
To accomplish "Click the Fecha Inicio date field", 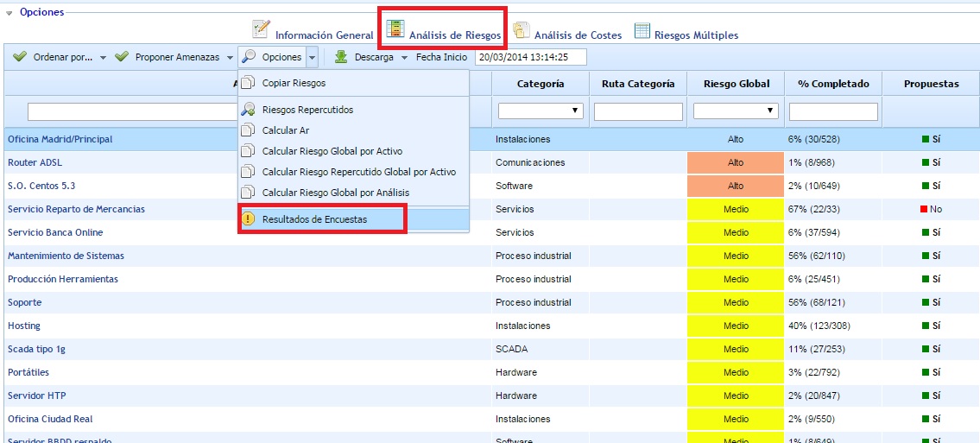I will pyautogui.click(x=530, y=57).
